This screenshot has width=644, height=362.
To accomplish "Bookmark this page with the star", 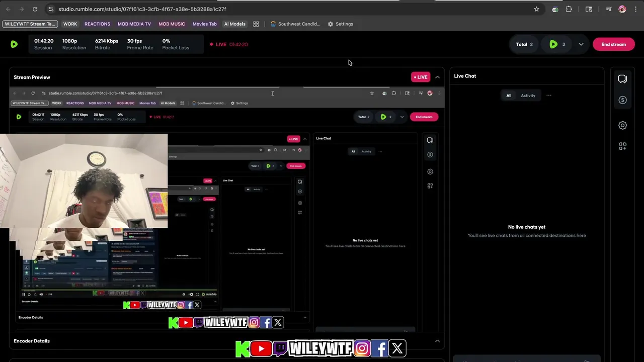I will point(536,9).
